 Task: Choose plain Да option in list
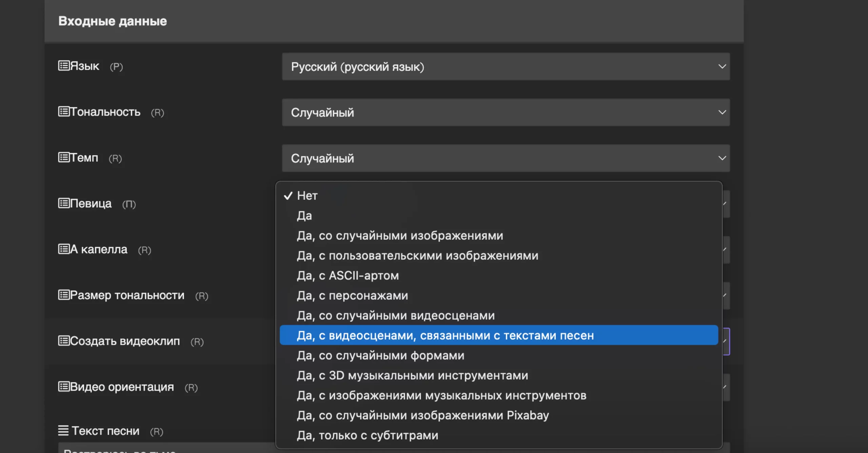304,216
